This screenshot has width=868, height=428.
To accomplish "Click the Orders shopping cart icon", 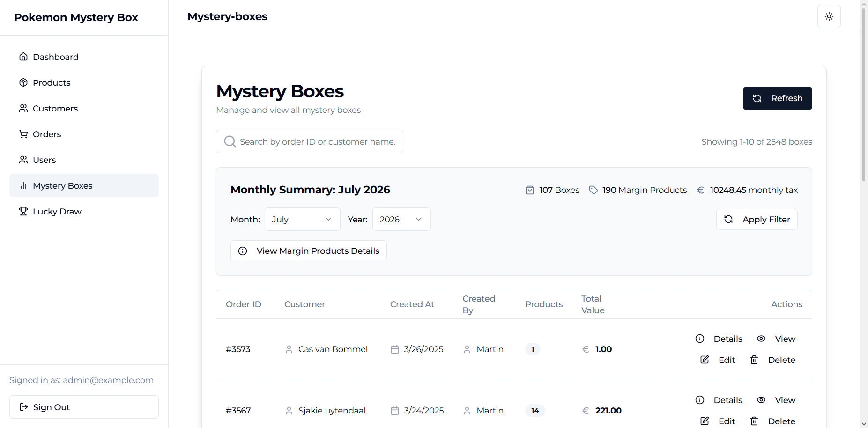I will click(x=23, y=134).
